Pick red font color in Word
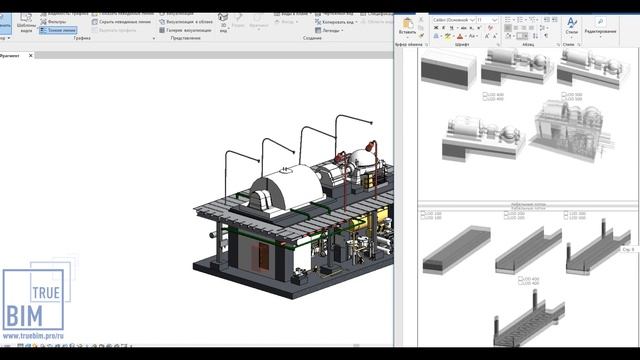The width and height of the screenshot is (640, 360). (460, 36)
